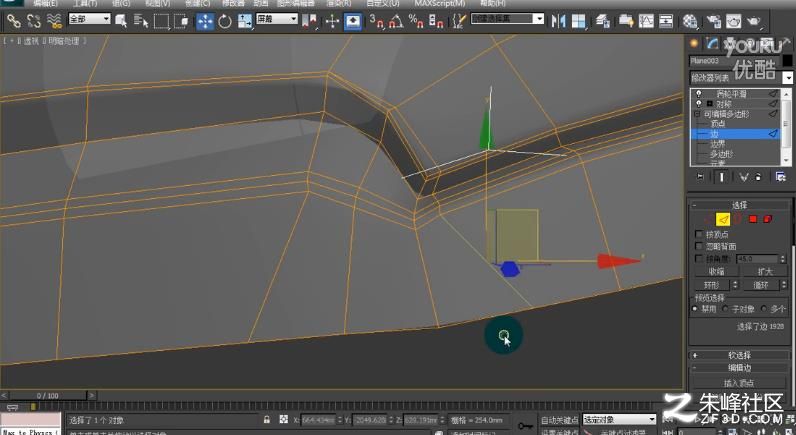796x435 pixels.
Task: Select the Select Object tool
Action: 121,21
